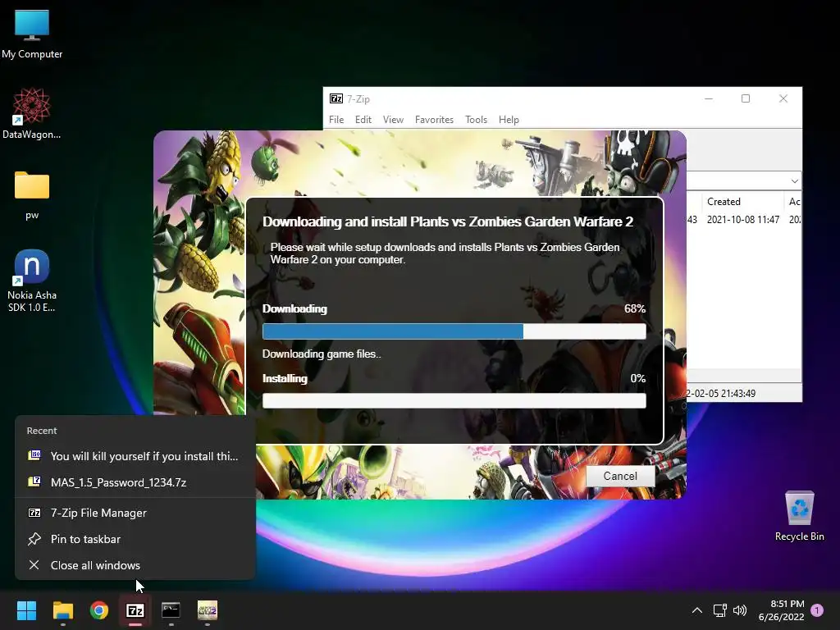Click the 68% download percentage

tap(635, 308)
